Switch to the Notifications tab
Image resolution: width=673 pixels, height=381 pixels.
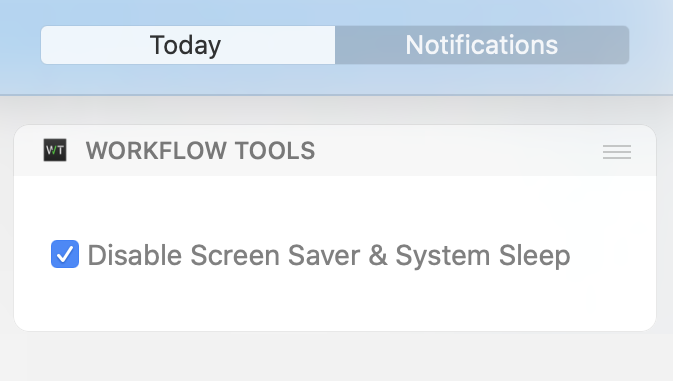click(x=482, y=45)
